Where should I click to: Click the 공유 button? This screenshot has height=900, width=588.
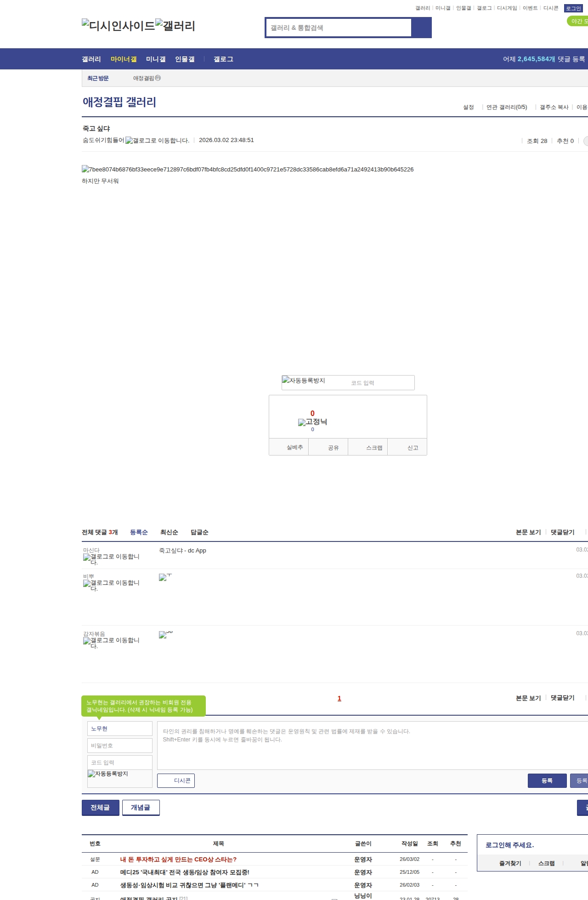click(328, 447)
